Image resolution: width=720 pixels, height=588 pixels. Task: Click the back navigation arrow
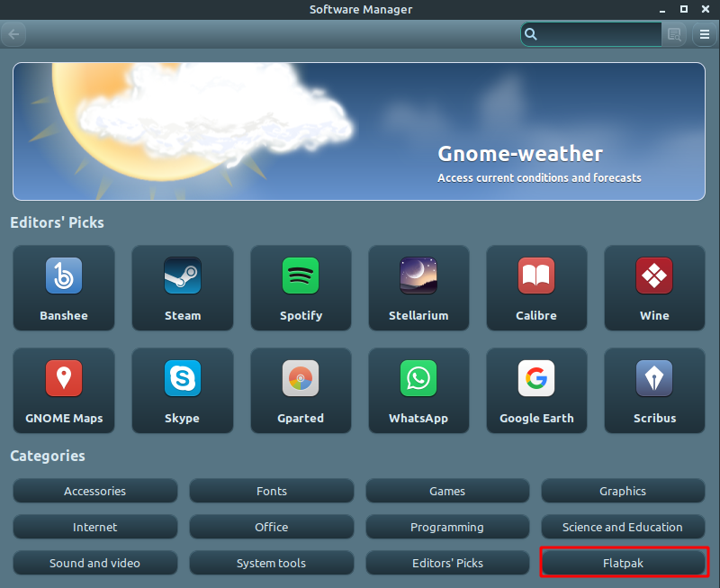coord(13,34)
